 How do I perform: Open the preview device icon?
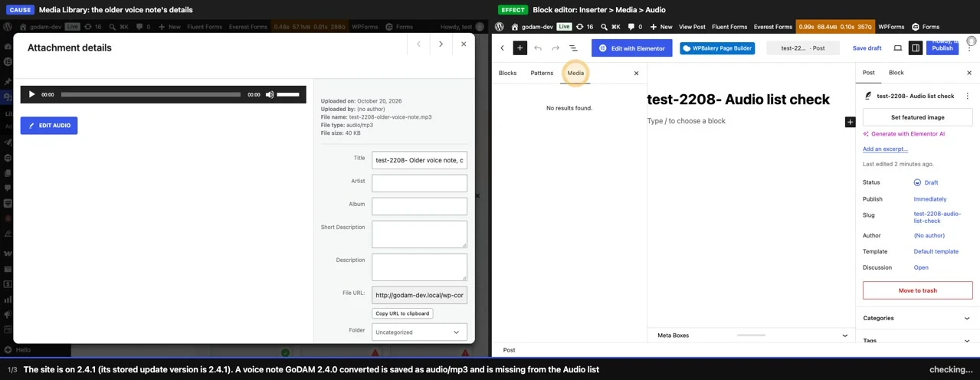coord(897,47)
